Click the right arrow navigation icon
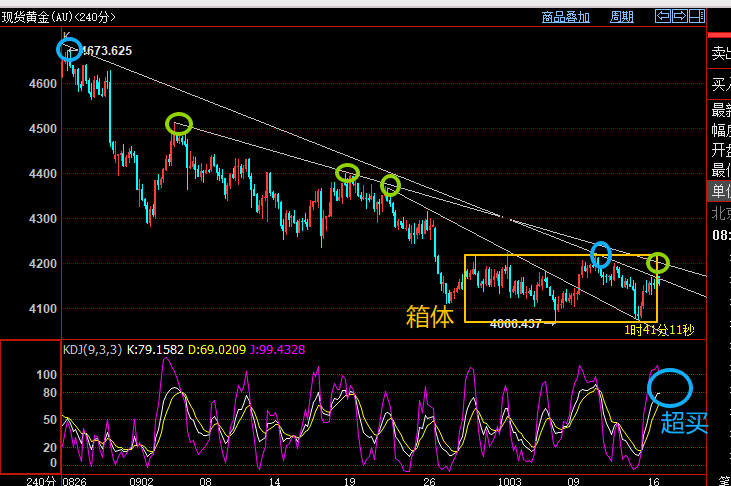Screen dimensions: 731x486 click(680, 16)
